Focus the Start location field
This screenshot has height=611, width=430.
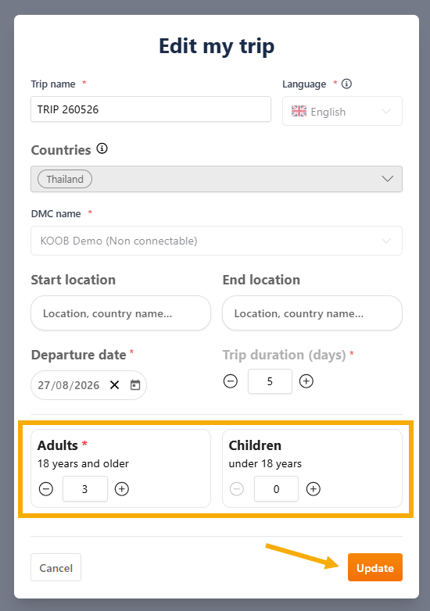tap(121, 313)
